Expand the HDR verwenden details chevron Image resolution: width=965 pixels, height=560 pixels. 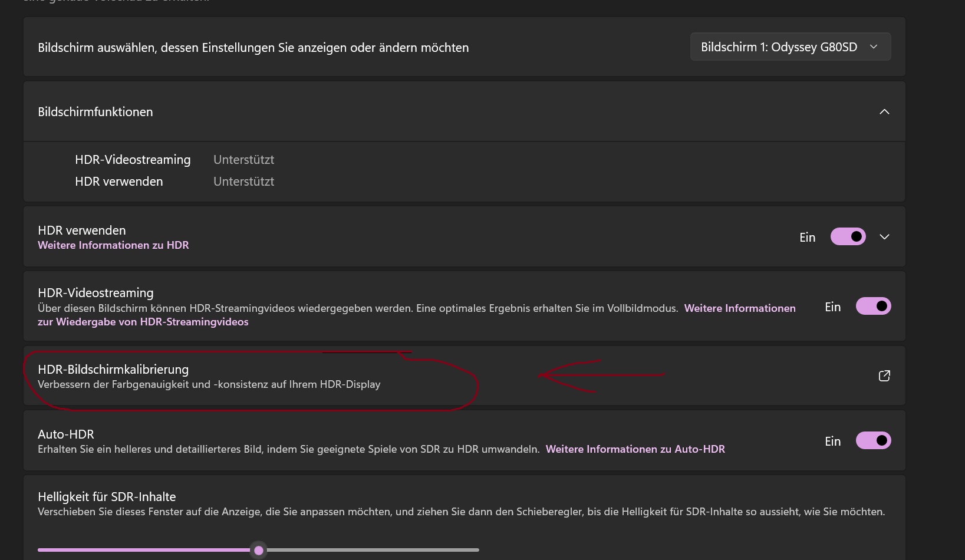point(884,236)
